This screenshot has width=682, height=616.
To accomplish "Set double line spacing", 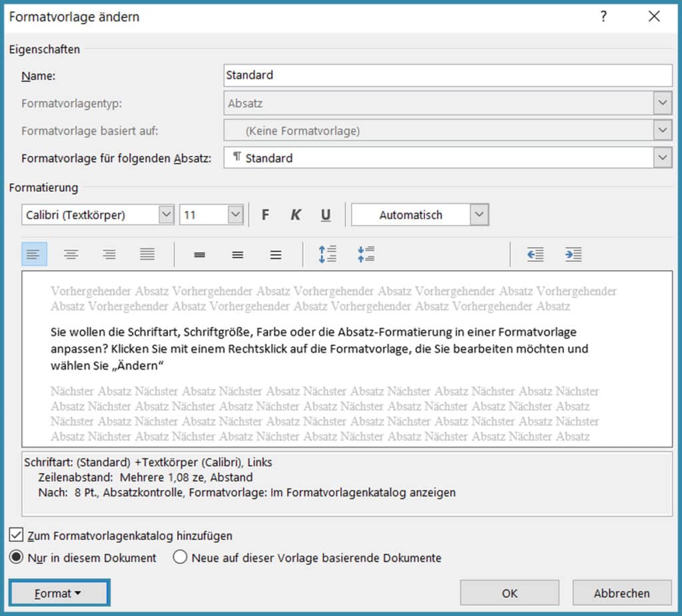I will (x=276, y=254).
